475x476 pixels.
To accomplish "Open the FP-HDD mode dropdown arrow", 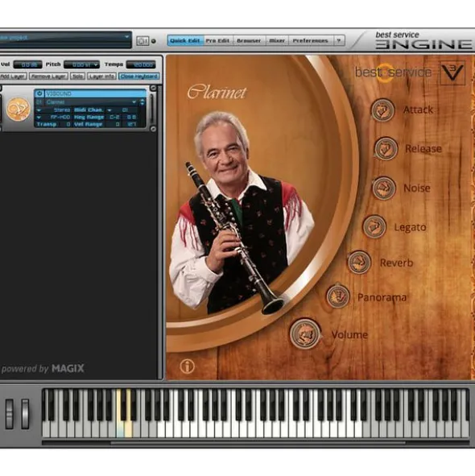I will pos(39,117).
